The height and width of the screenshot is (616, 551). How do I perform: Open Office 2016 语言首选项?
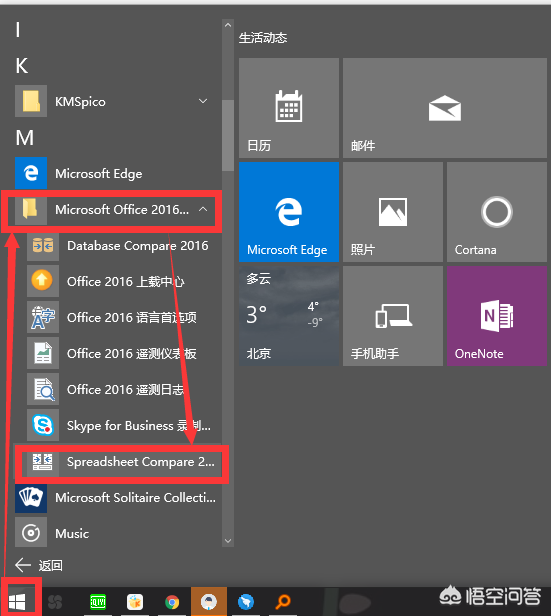pyautogui.click(x=124, y=317)
